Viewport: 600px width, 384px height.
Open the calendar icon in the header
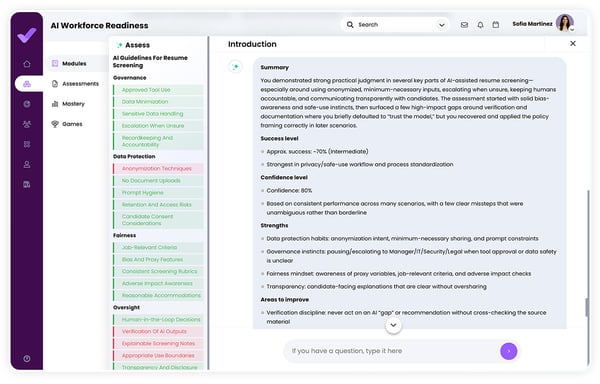click(496, 25)
